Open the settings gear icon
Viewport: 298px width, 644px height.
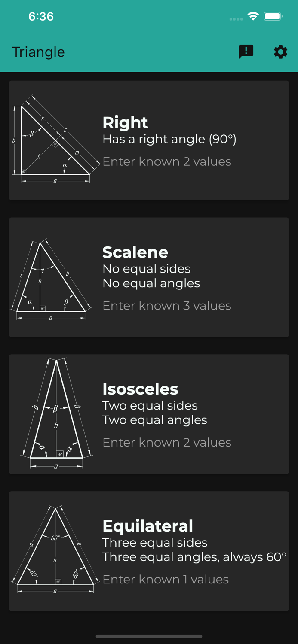[280, 52]
